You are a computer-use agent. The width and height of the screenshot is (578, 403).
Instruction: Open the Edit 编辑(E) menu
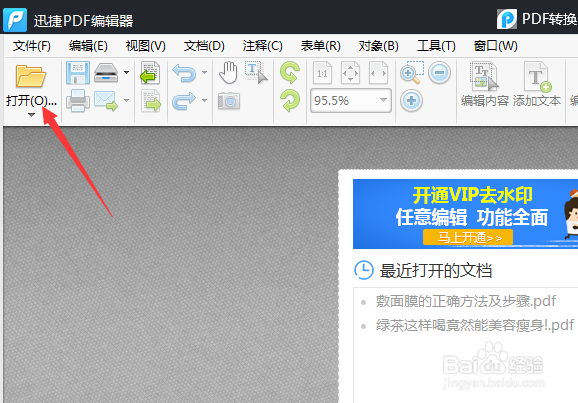tap(88, 46)
